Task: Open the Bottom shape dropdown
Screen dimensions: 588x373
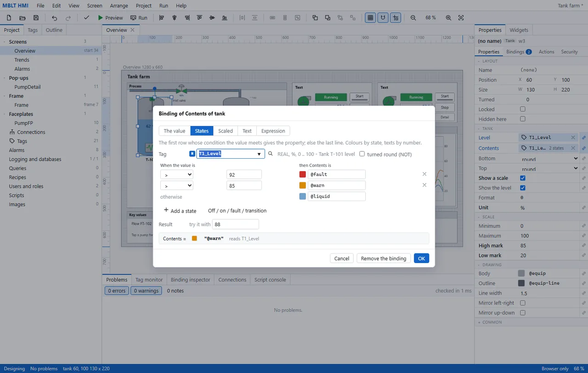Action: tap(548, 159)
